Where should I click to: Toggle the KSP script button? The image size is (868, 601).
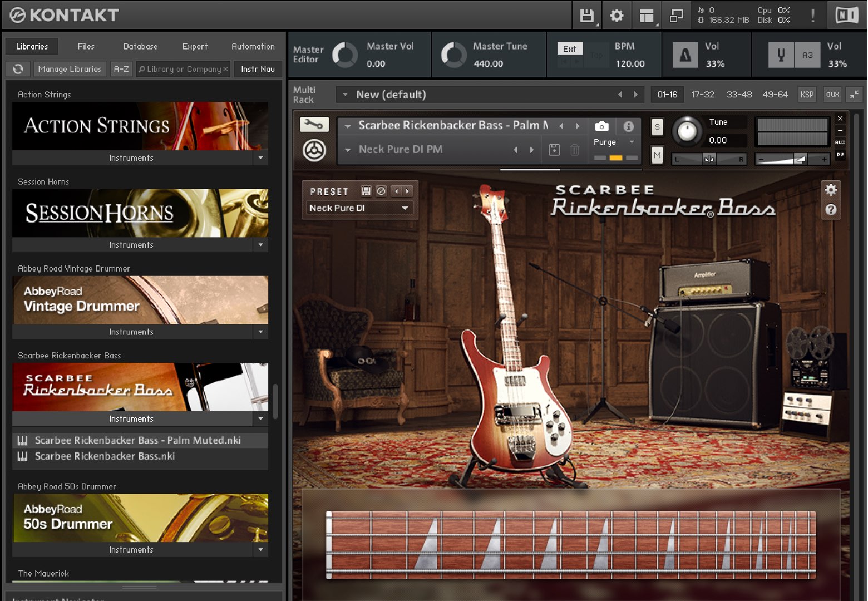(807, 94)
